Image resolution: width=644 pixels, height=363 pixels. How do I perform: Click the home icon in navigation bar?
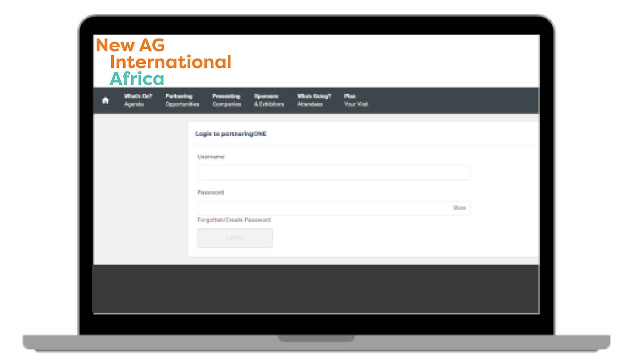pos(106,101)
